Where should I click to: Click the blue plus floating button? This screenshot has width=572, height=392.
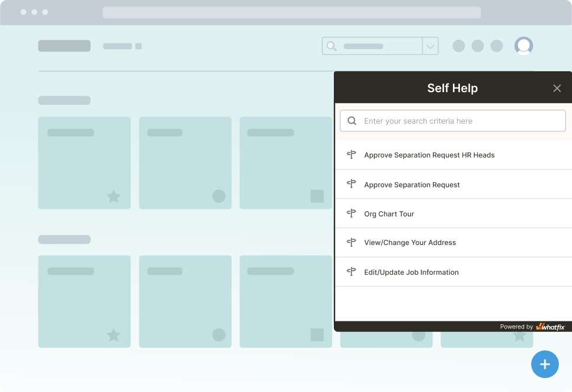(x=545, y=364)
